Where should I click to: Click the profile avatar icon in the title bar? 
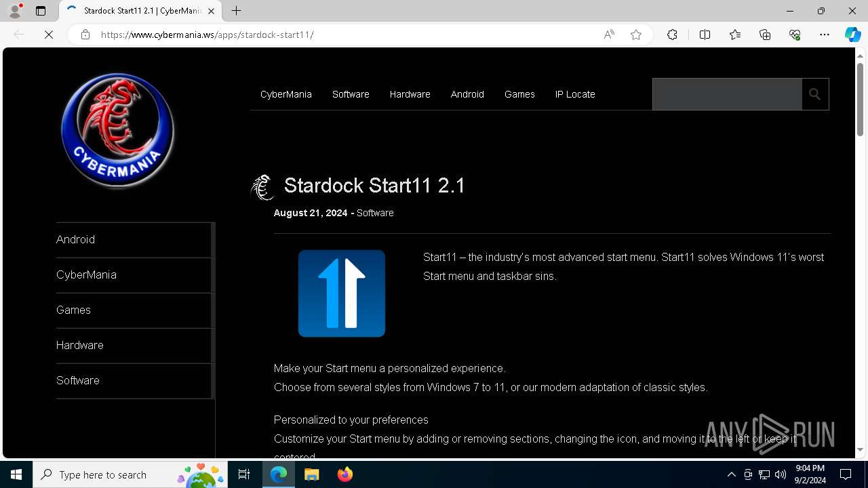pyautogui.click(x=14, y=11)
